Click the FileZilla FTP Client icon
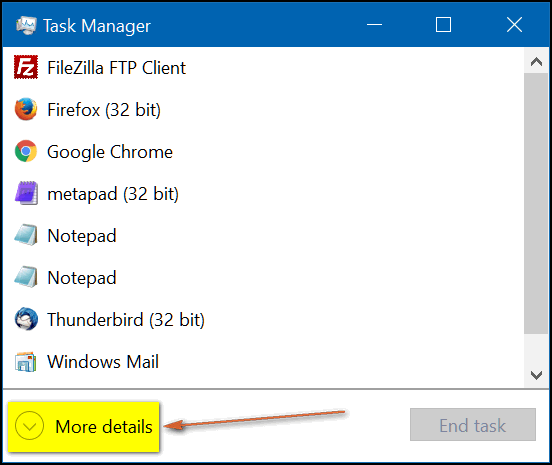Viewport: 552px width, 465px height. point(26,67)
